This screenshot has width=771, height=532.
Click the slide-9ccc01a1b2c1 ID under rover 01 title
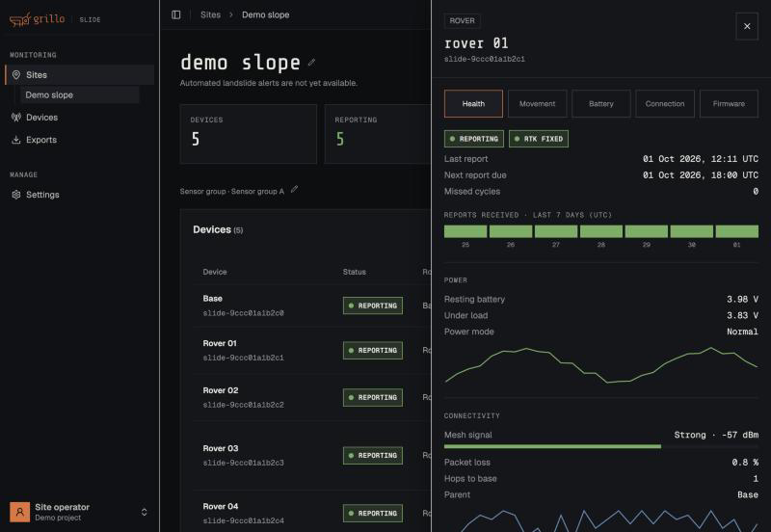click(x=485, y=59)
